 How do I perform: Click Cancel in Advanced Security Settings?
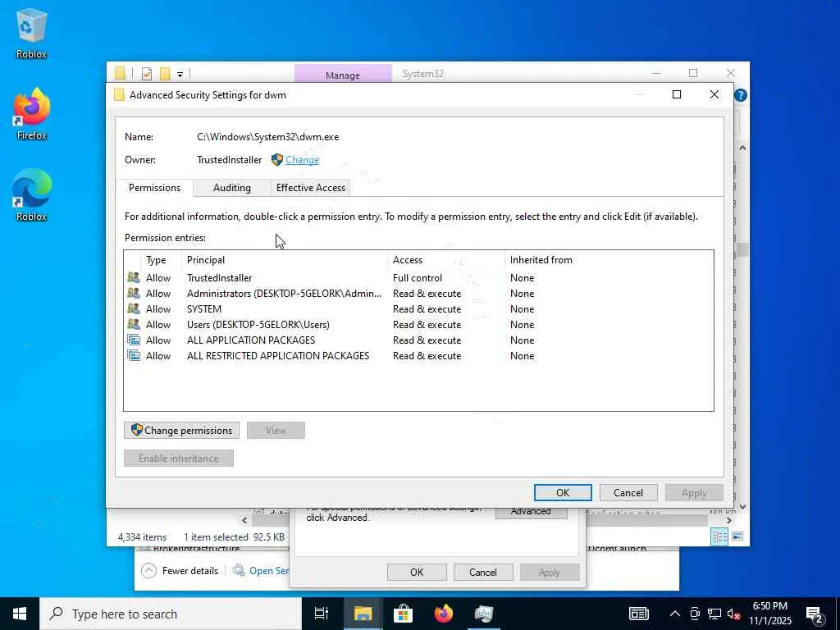[x=628, y=493]
